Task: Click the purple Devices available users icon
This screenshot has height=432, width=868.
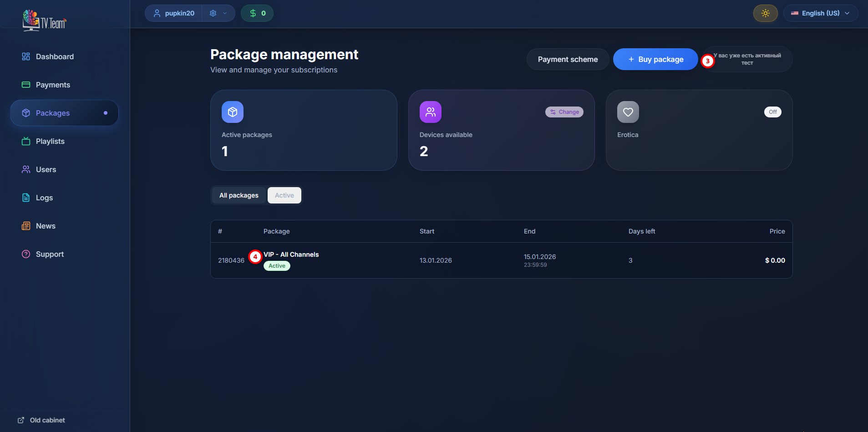Action: click(430, 112)
